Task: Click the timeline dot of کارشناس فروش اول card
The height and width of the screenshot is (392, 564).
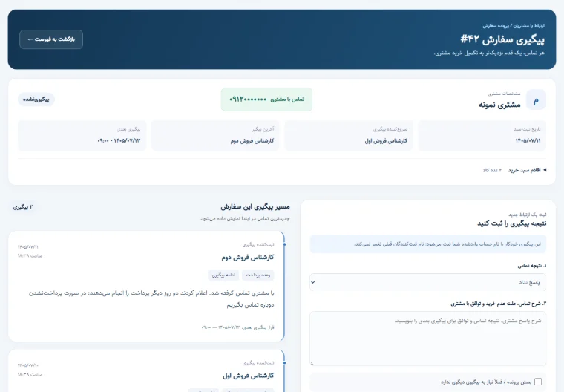Action: 284,363
